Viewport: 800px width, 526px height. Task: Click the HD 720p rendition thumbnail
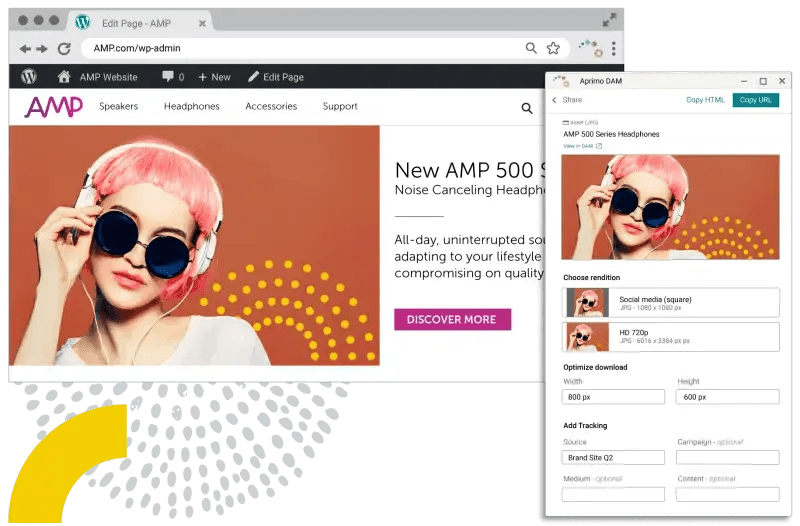coord(588,337)
